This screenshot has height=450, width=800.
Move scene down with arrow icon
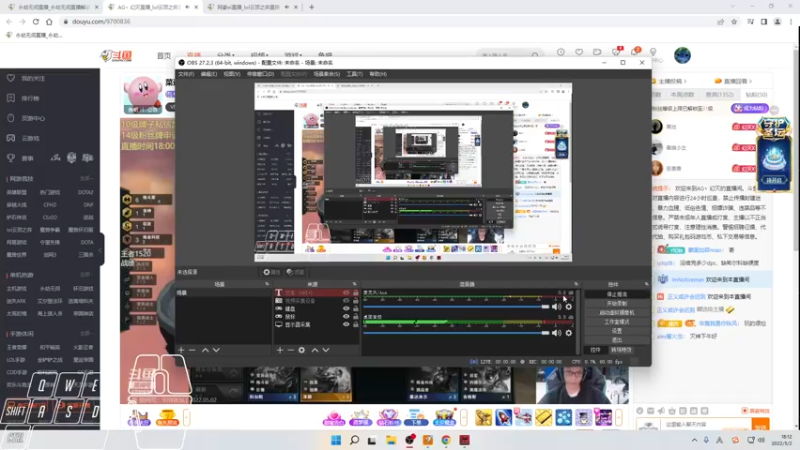point(216,350)
